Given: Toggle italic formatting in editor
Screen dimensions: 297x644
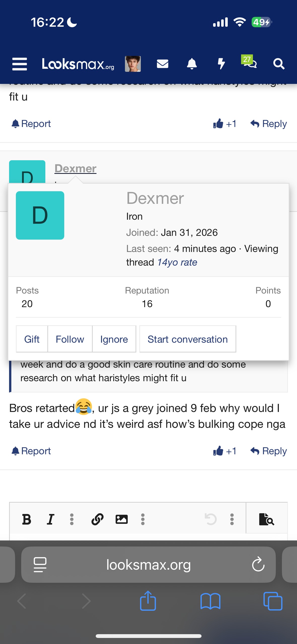Looking at the screenshot, I should point(51,519).
